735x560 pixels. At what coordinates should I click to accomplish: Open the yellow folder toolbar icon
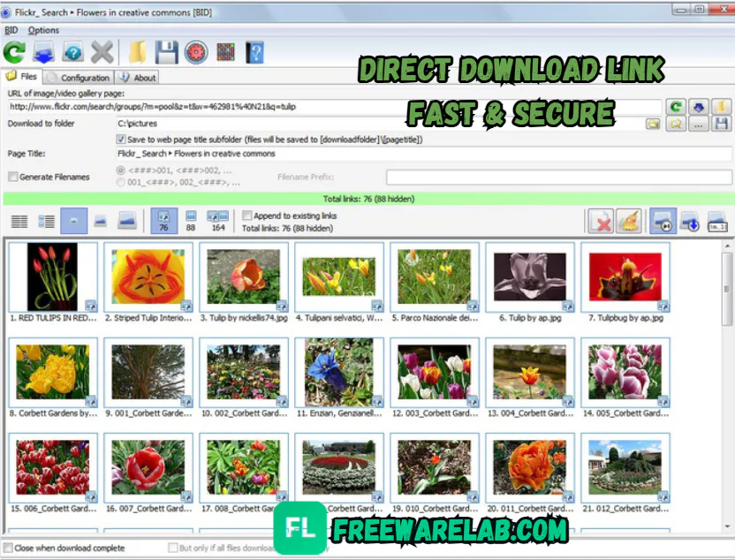click(138, 51)
